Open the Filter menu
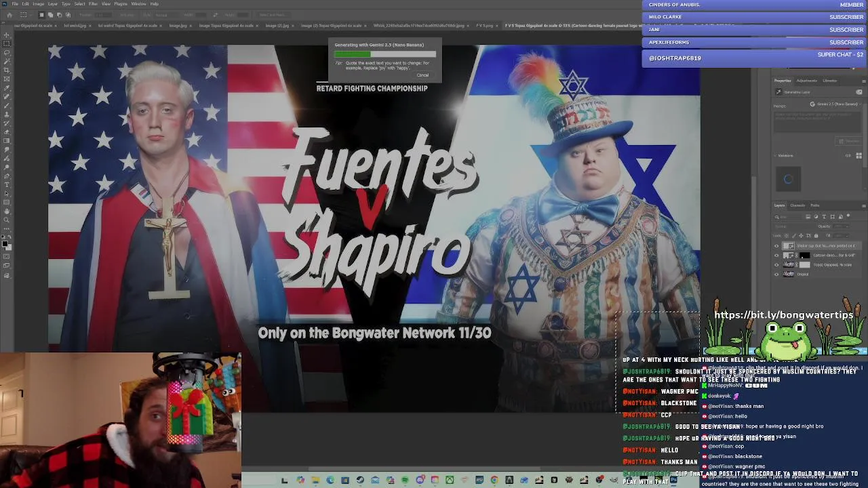 point(93,4)
